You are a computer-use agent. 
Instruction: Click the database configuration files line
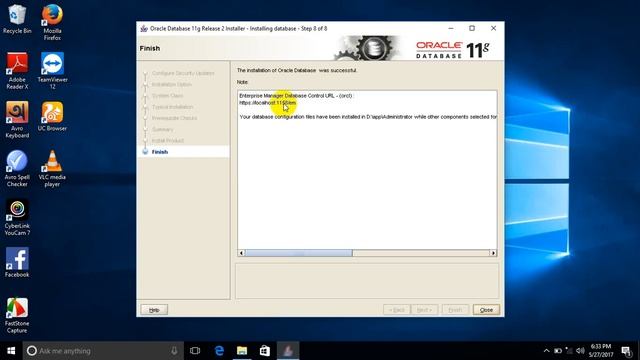coord(368,117)
